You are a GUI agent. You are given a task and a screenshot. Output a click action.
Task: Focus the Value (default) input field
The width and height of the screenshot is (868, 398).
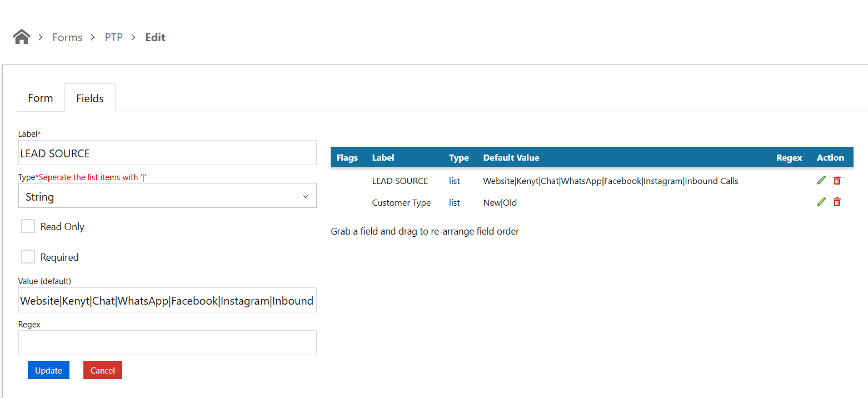[x=167, y=300]
